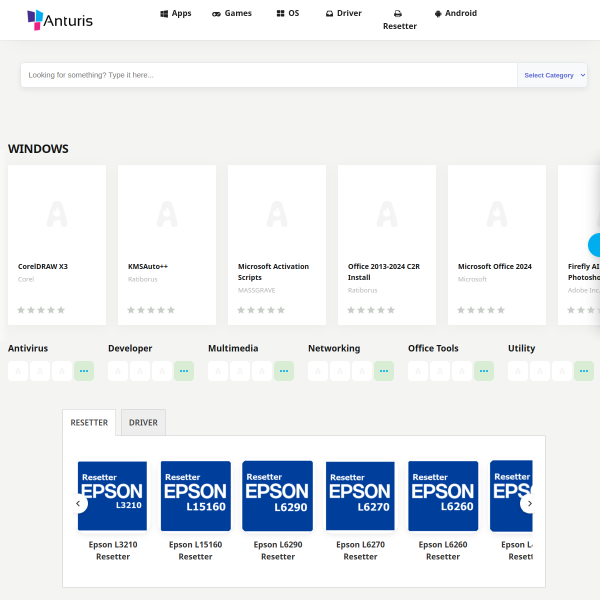Click Microsoft Office 2024 placeholder image

(x=497, y=214)
